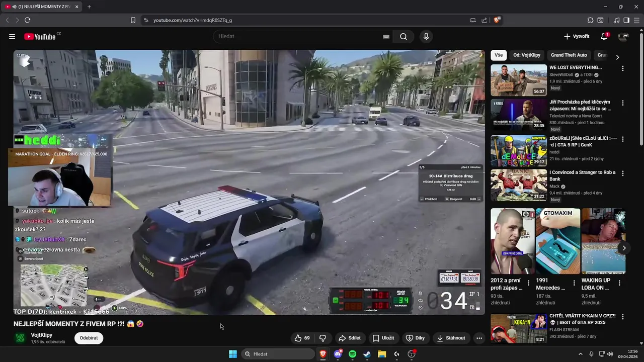Open Spotify from the taskbar

[x=352, y=354]
